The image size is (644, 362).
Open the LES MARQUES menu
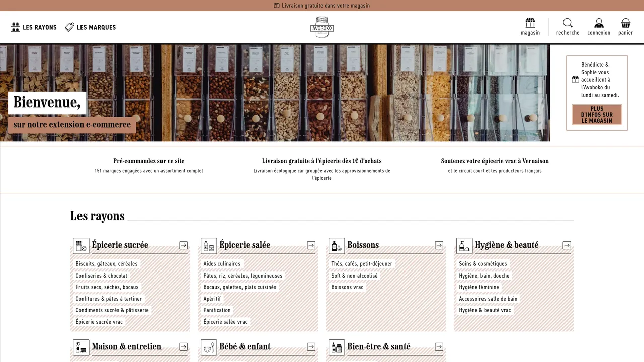pyautogui.click(x=91, y=27)
